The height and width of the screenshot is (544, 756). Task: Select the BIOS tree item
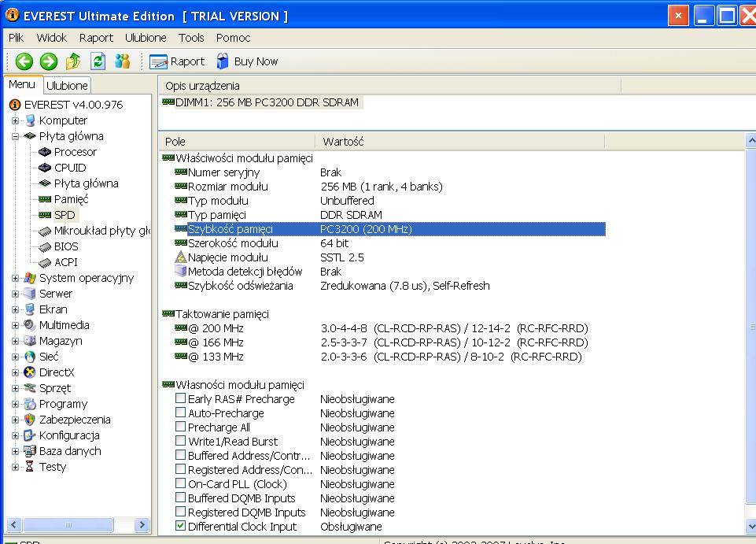pos(66,246)
